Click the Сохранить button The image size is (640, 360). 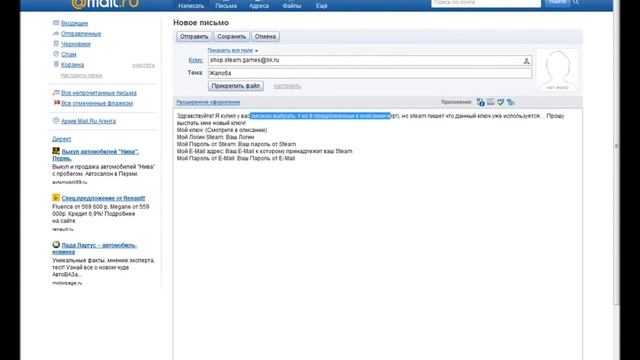[x=231, y=36]
